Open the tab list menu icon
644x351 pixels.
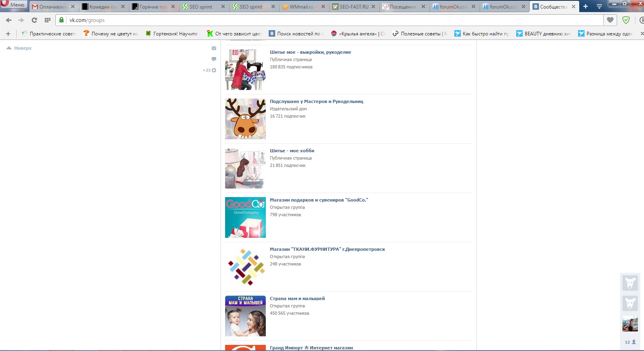tap(599, 7)
